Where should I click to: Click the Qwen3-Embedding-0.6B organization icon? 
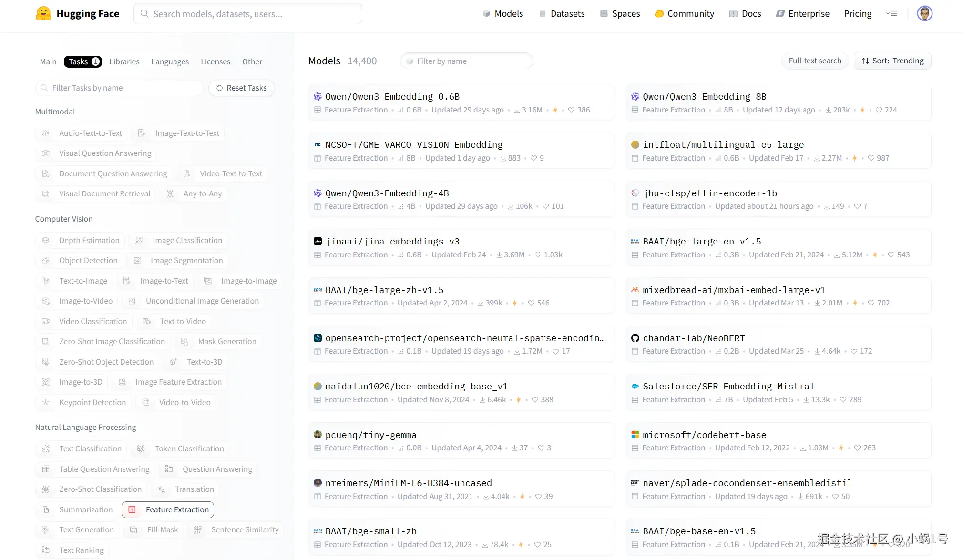(x=318, y=97)
